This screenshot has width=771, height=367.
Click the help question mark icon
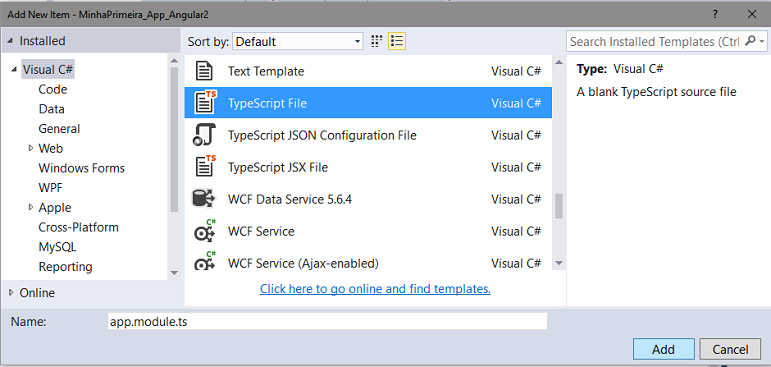tap(715, 14)
